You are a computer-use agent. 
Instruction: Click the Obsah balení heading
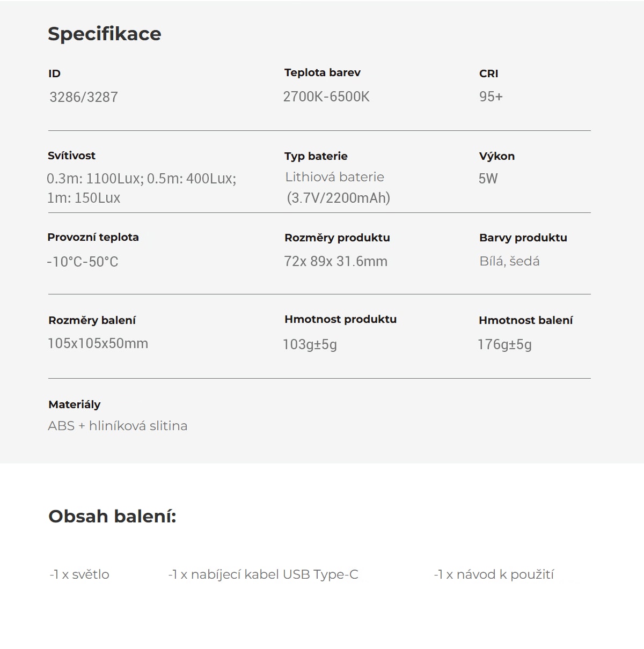pyautogui.click(x=112, y=516)
